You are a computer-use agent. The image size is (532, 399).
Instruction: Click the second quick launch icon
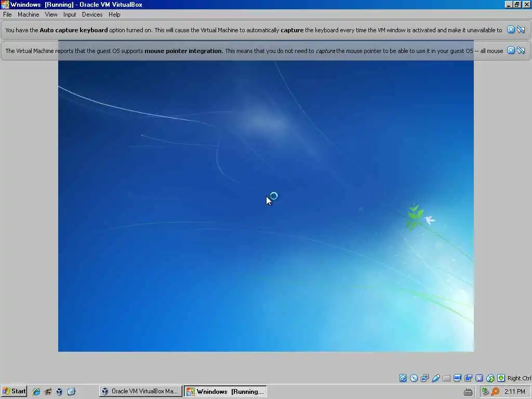(48, 392)
